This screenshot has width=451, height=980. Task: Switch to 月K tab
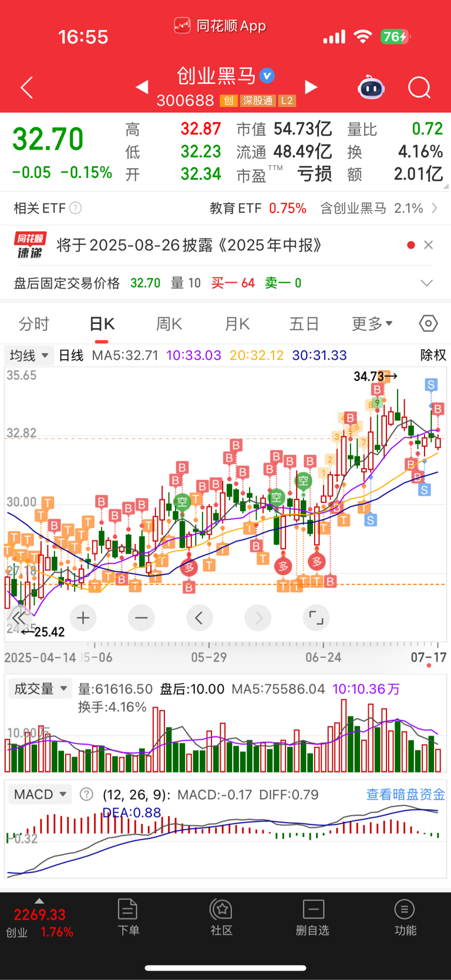pyautogui.click(x=237, y=324)
